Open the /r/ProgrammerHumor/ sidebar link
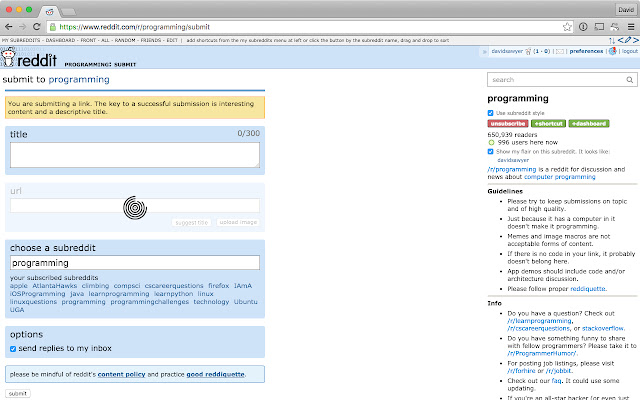The height and width of the screenshot is (400, 640). click(x=542, y=353)
